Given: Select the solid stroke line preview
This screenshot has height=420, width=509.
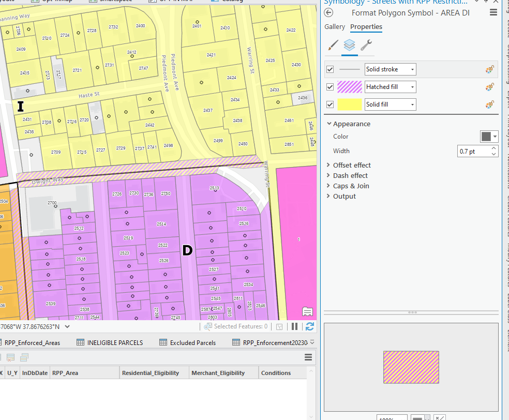Looking at the screenshot, I should [x=350, y=69].
